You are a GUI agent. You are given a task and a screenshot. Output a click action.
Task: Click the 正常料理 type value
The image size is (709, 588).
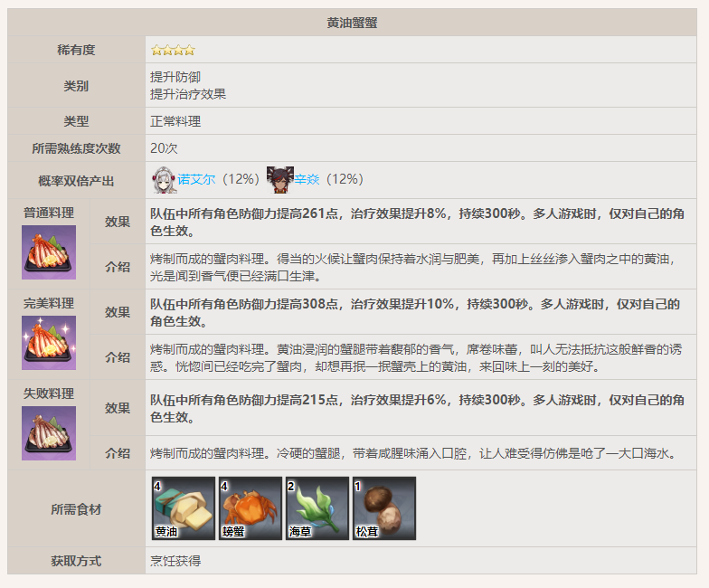(x=175, y=121)
